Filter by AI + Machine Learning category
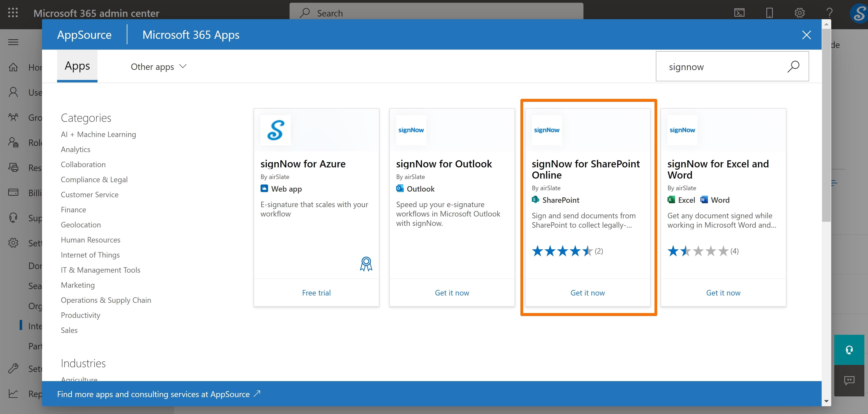Viewport: 868px width, 414px height. (98, 134)
